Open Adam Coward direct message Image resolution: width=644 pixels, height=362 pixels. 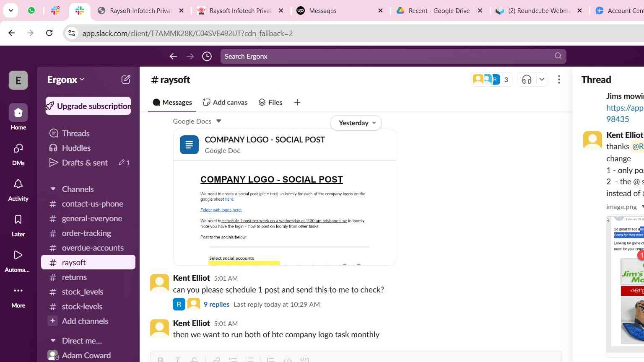point(88,355)
